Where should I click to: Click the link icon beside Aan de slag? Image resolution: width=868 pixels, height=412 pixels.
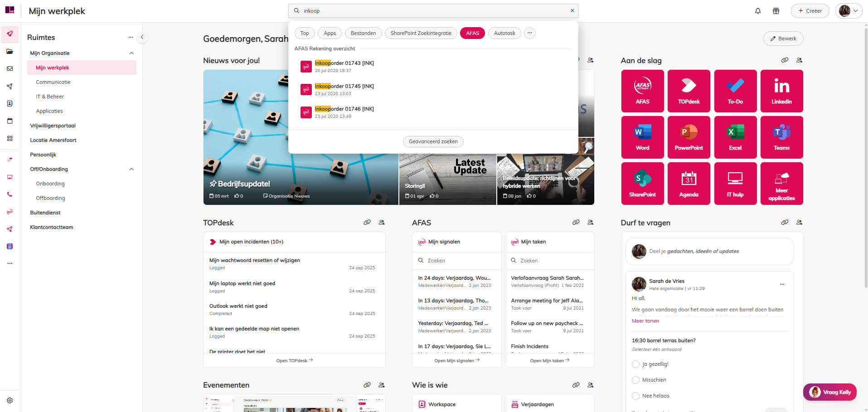coord(785,60)
